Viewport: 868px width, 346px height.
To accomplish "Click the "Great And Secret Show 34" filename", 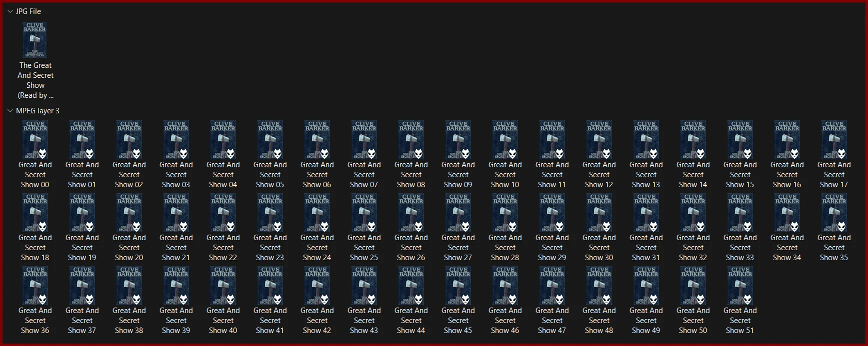I will 787,248.
